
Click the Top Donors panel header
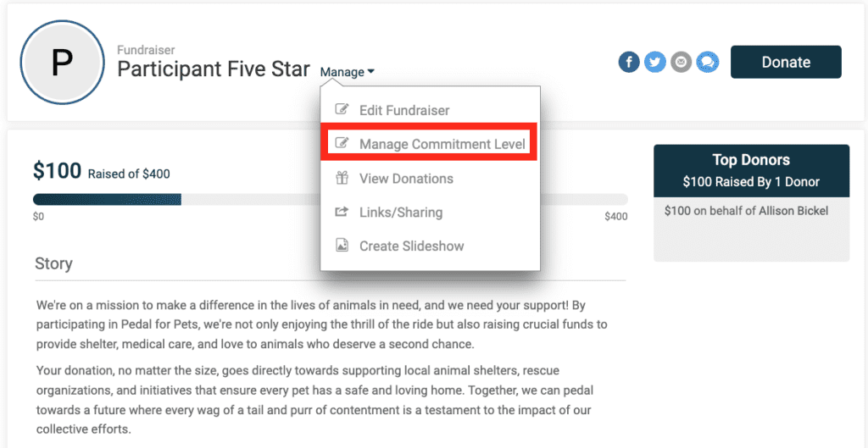(x=751, y=171)
